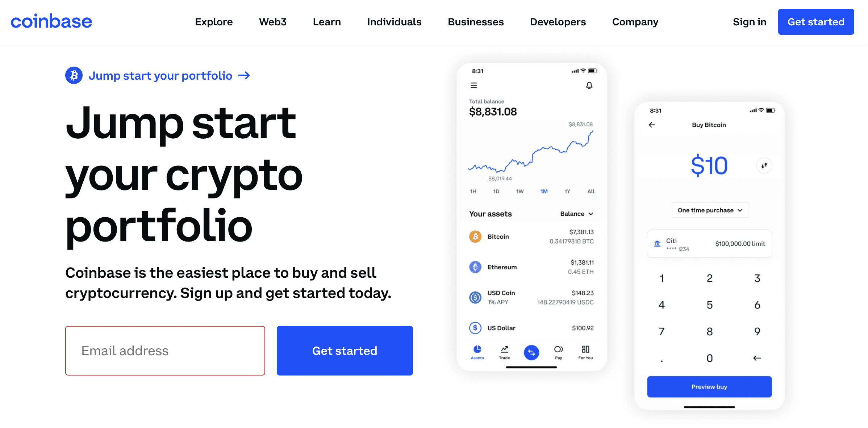Click the Explore navigation menu item
The image size is (868, 428).
pyautogui.click(x=214, y=22)
